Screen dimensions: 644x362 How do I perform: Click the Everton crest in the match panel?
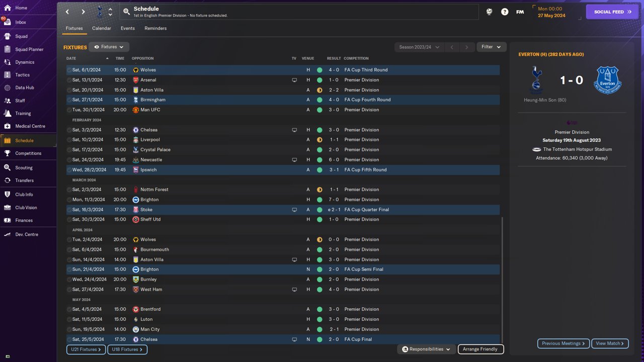pos(607,80)
